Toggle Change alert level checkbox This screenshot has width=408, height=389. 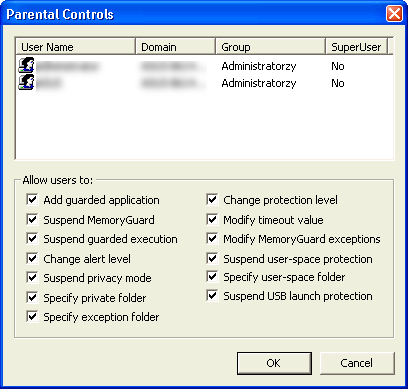32,259
